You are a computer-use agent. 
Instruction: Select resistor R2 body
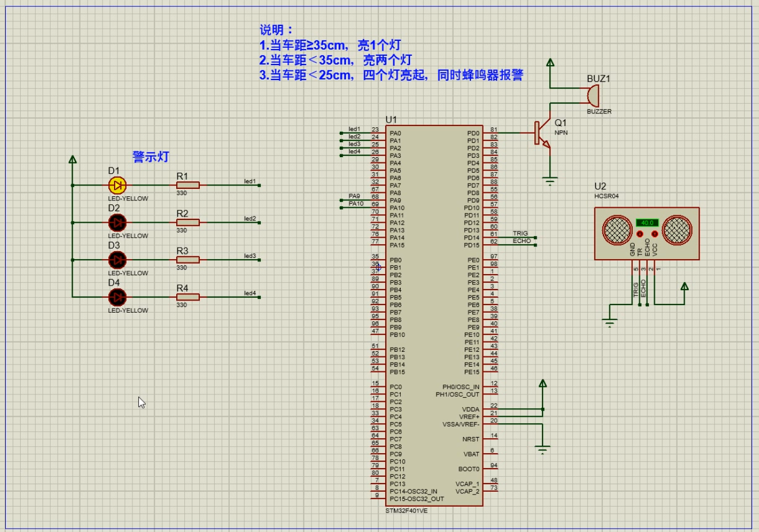pos(188,222)
